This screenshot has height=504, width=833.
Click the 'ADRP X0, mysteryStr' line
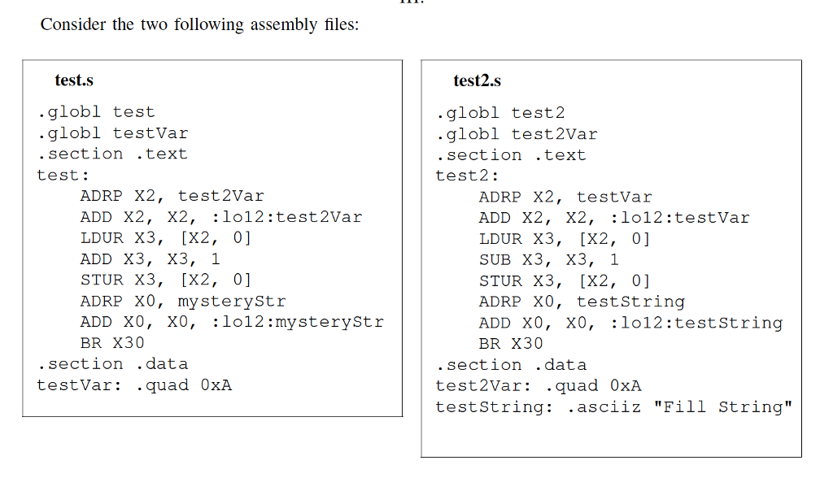click(183, 301)
